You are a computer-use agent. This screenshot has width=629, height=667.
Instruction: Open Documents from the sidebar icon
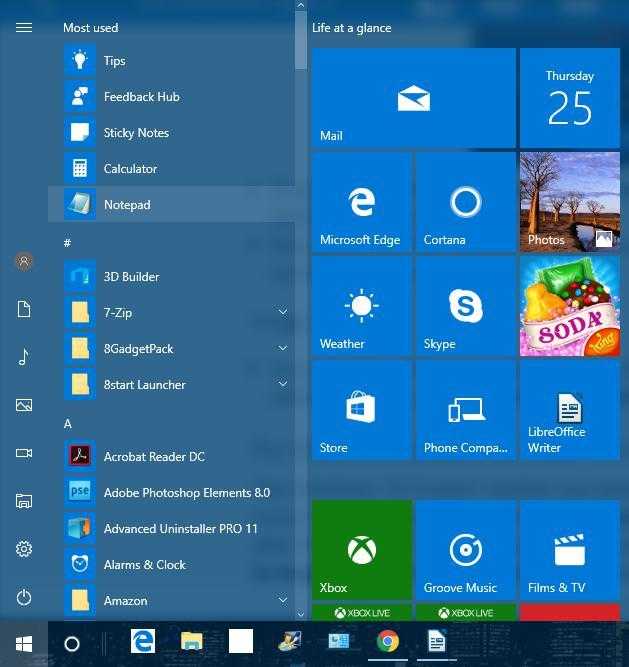click(x=24, y=309)
